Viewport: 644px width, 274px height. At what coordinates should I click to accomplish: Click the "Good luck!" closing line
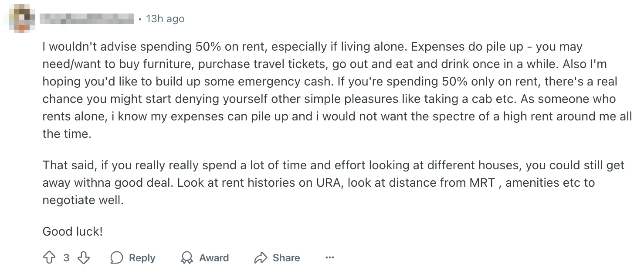point(72,231)
